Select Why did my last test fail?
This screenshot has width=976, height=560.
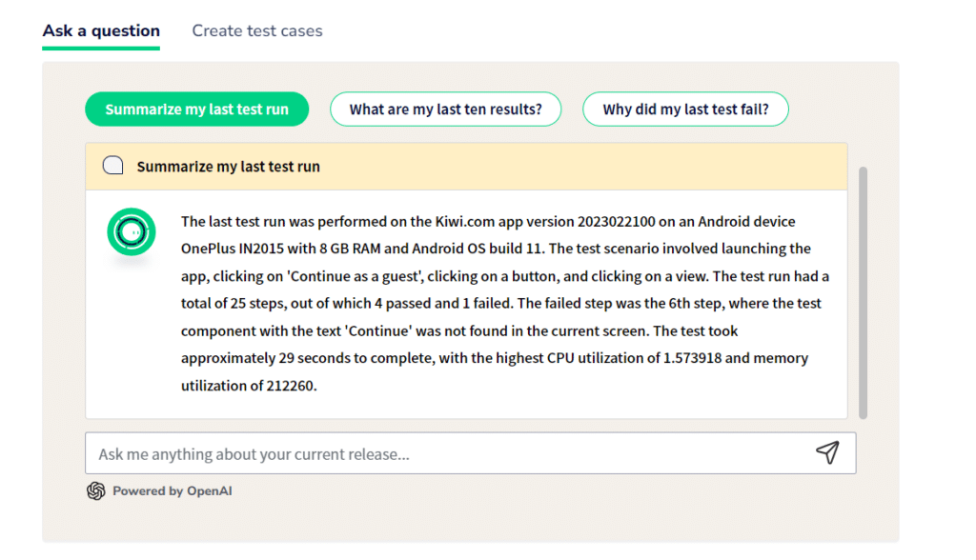(685, 109)
